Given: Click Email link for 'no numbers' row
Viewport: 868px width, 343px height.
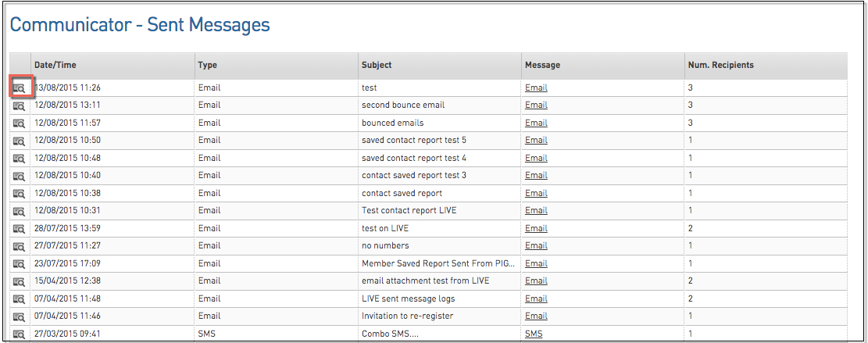Looking at the screenshot, I should click(536, 245).
